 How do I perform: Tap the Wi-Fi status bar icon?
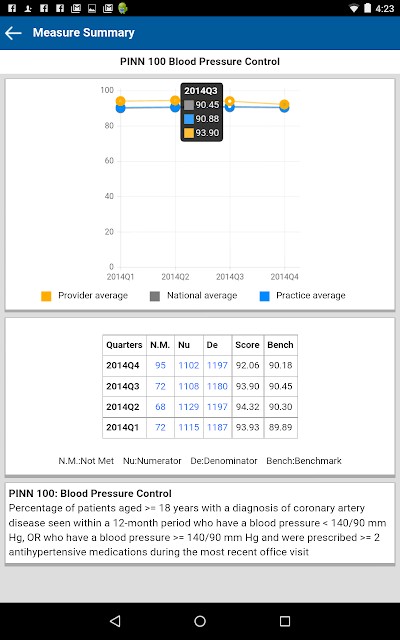point(354,8)
